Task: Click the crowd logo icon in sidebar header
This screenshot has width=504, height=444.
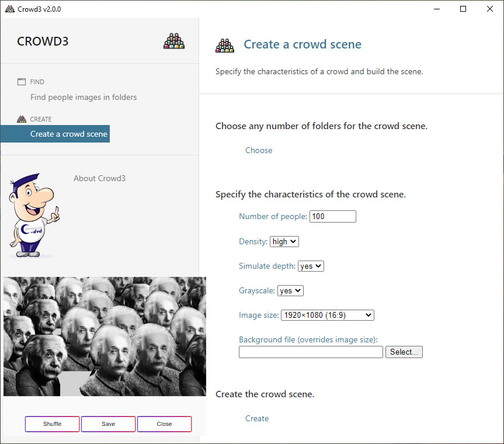Action: point(174,41)
